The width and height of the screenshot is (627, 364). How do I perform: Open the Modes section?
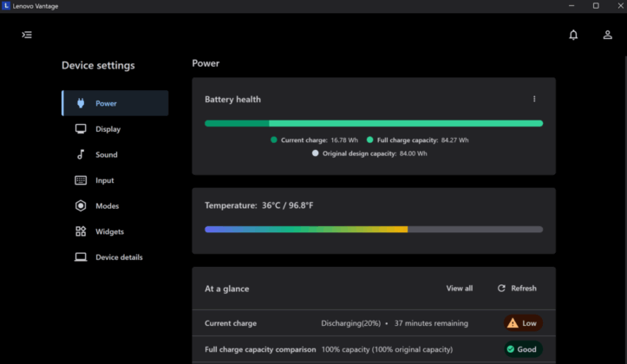(x=115, y=205)
